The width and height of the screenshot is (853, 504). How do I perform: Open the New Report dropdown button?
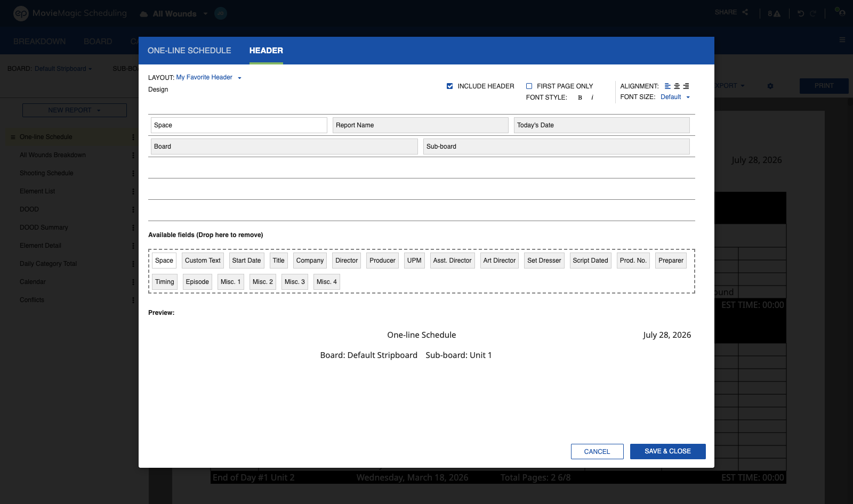(x=75, y=110)
